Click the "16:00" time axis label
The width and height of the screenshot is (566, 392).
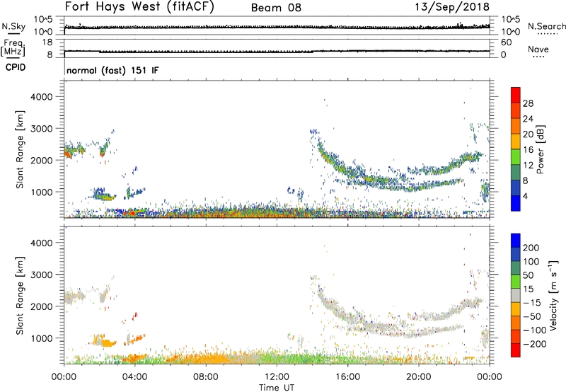(347, 377)
